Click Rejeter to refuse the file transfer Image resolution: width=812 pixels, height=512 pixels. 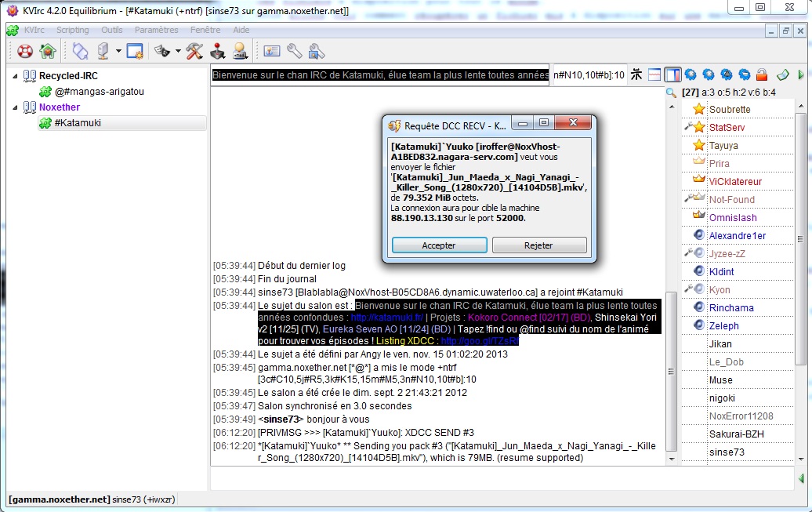pos(539,245)
